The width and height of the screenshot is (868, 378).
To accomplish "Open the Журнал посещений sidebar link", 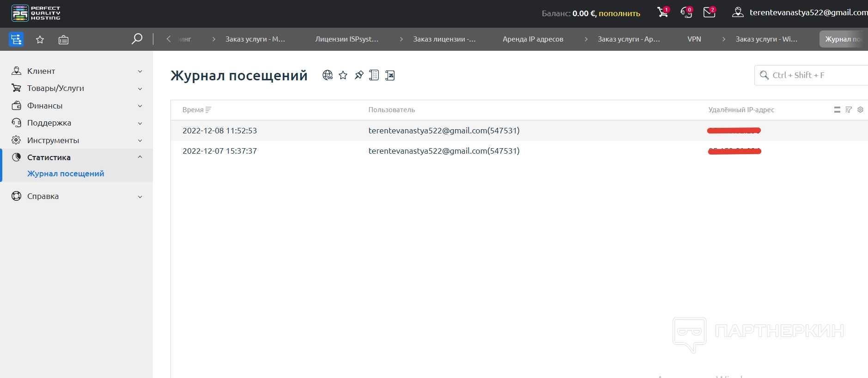I will [x=66, y=174].
